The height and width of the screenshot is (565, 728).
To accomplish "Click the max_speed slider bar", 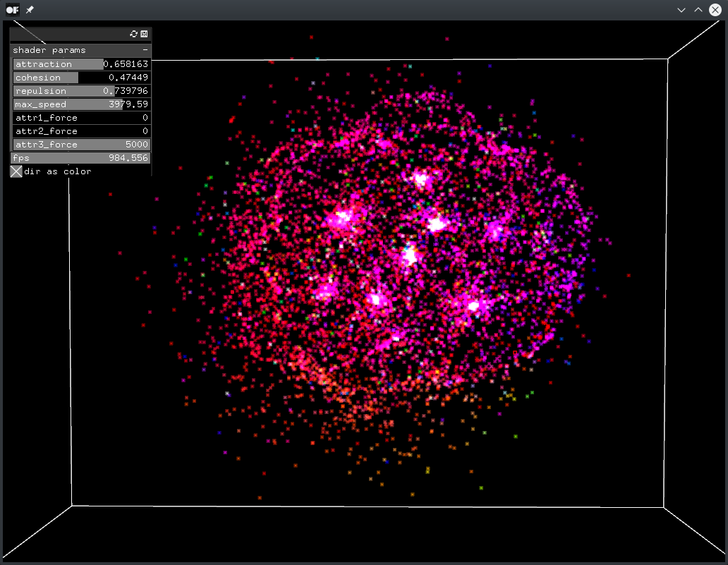I will 80,104.
